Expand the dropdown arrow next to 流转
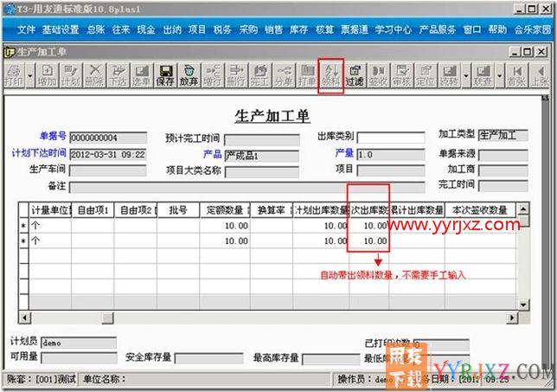Image resolution: width=557 pixels, height=392 pixels. (x=465, y=75)
